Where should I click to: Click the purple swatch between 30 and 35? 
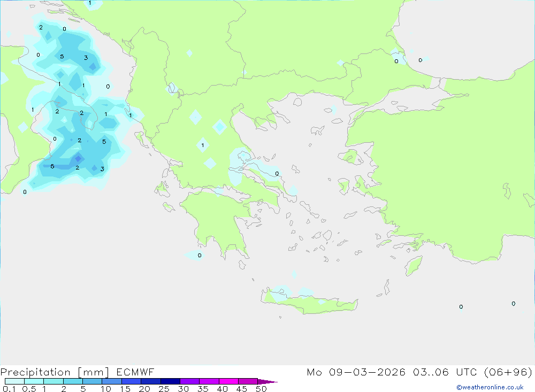tap(190, 381)
